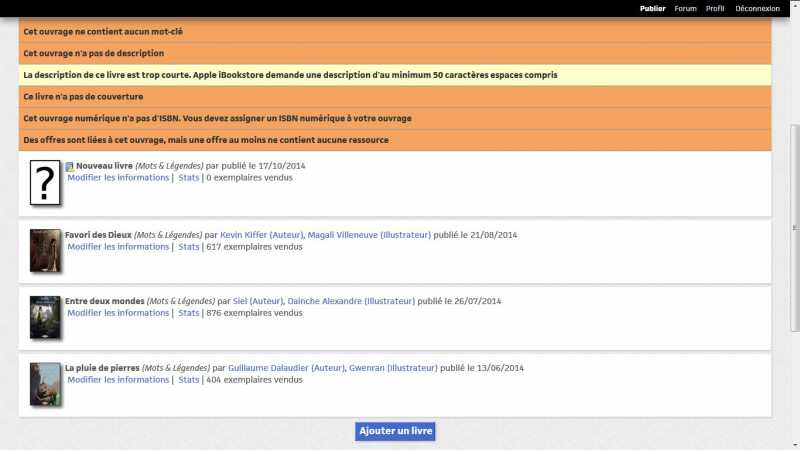Go to the Forum menu
Screen dimensions: 800x450
pyautogui.click(x=685, y=8)
